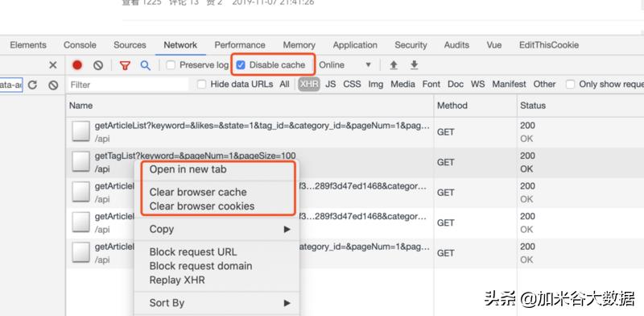
Task: Click the import HAR upload arrow
Action: pos(394,65)
